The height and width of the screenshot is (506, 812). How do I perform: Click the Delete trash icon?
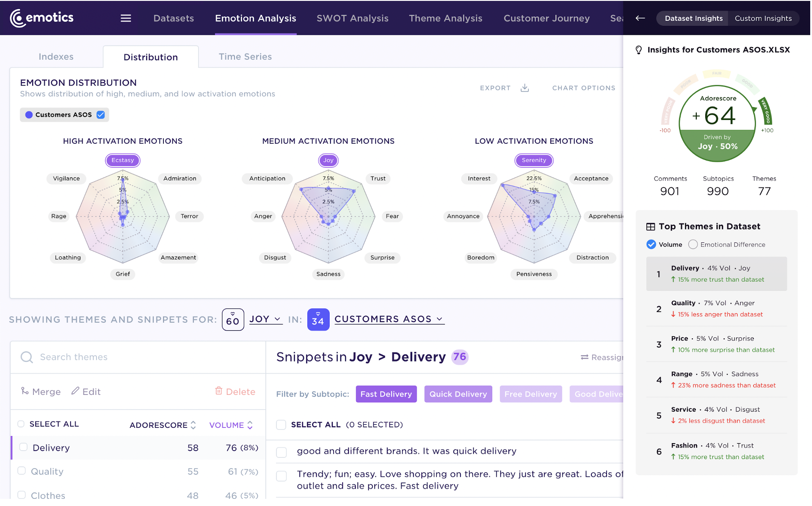tap(219, 391)
